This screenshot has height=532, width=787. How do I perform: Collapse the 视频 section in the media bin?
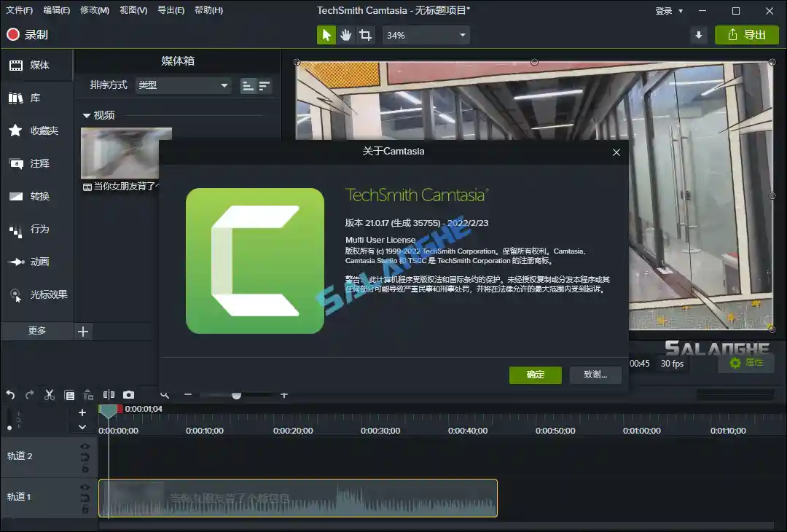(87, 114)
